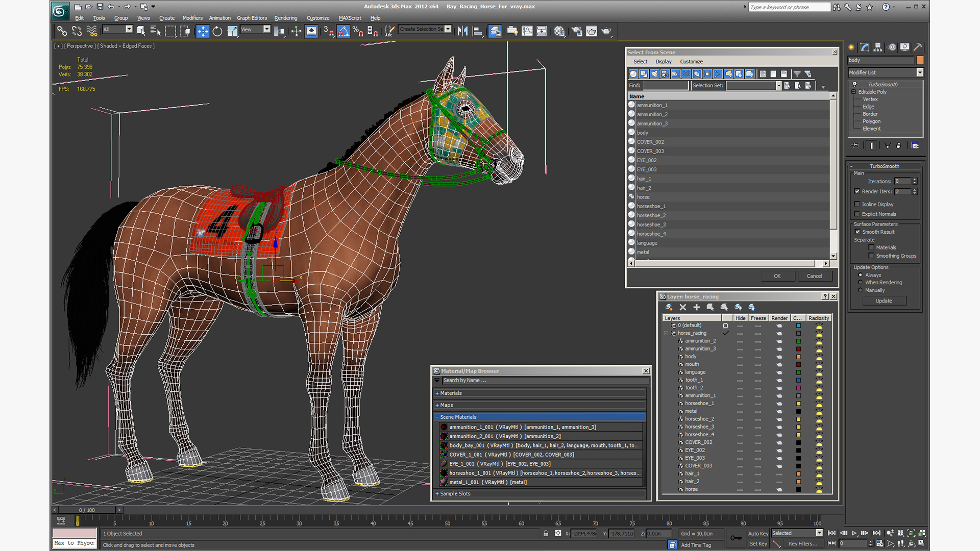The image size is (980, 551).
Task: Enable Separate by Smoothing Groups checkbox
Action: tap(871, 256)
